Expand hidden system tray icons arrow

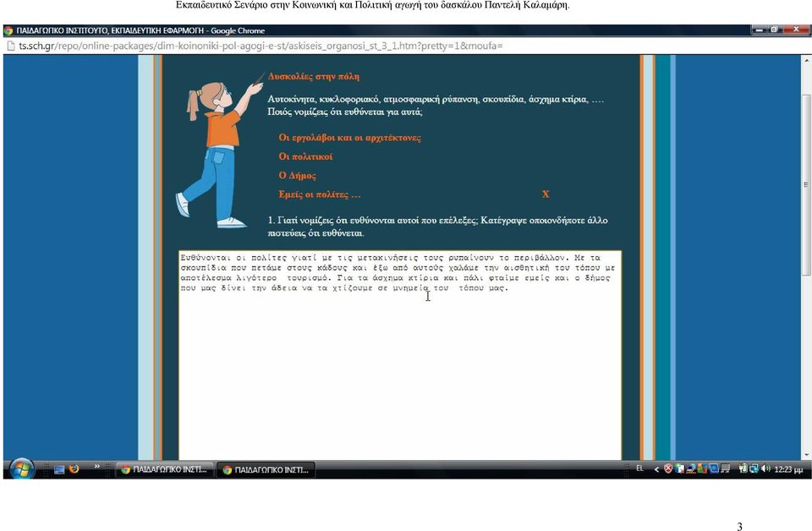point(656,469)
